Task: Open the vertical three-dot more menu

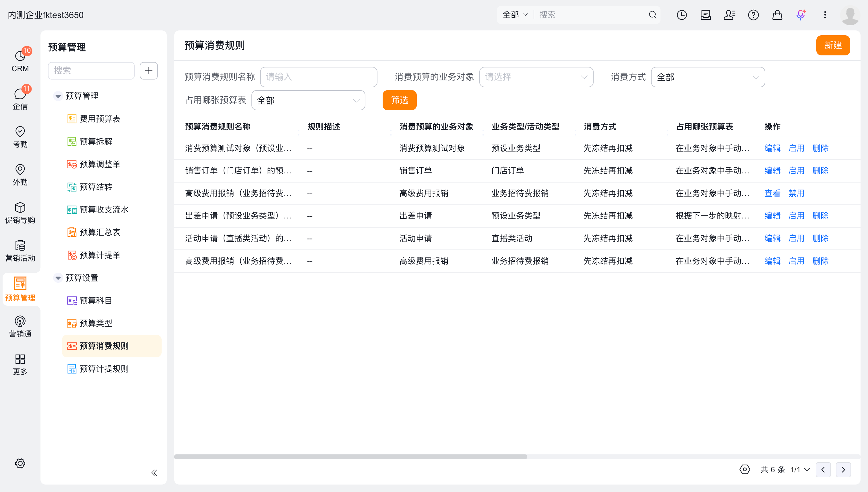Action: point(825,15)
